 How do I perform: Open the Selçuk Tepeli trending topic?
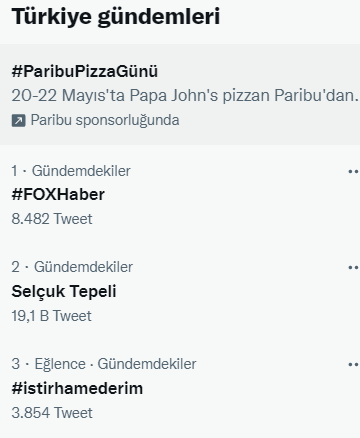[64, 291]
